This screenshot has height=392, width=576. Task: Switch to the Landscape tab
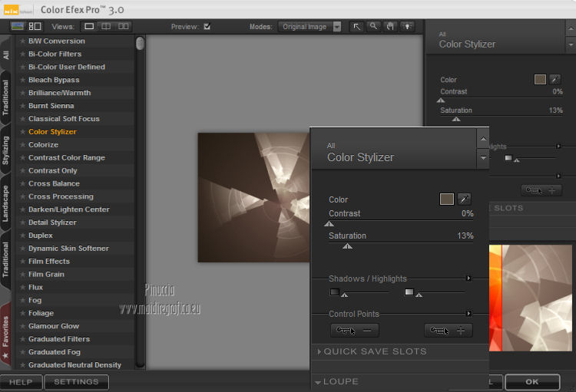coord(5,203)
